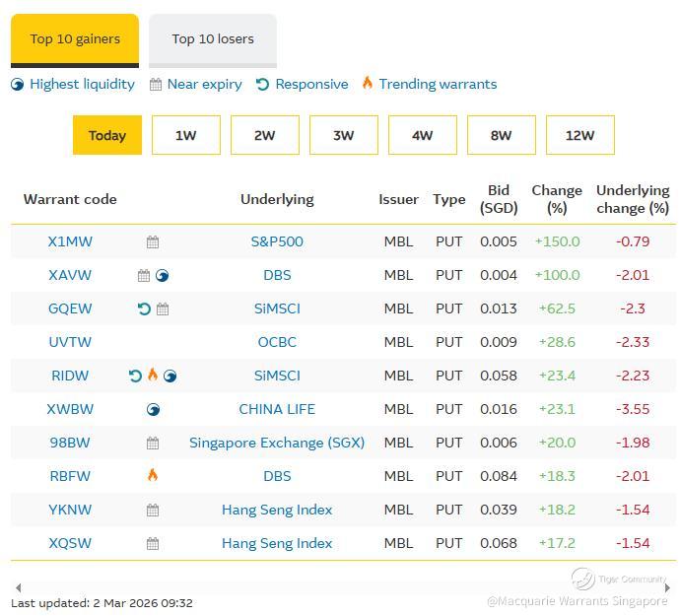Click highest liquidity icon beside XWBW

point(153,409)
